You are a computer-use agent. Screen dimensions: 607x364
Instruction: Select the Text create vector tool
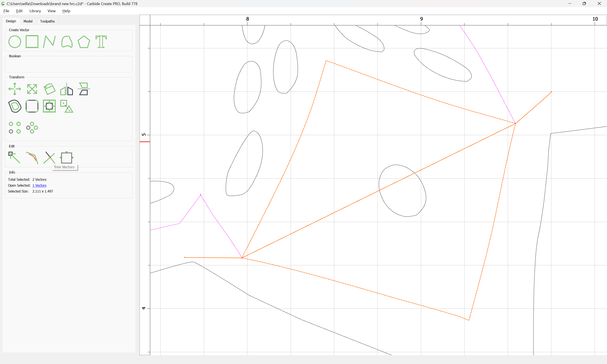click(101, 42)
